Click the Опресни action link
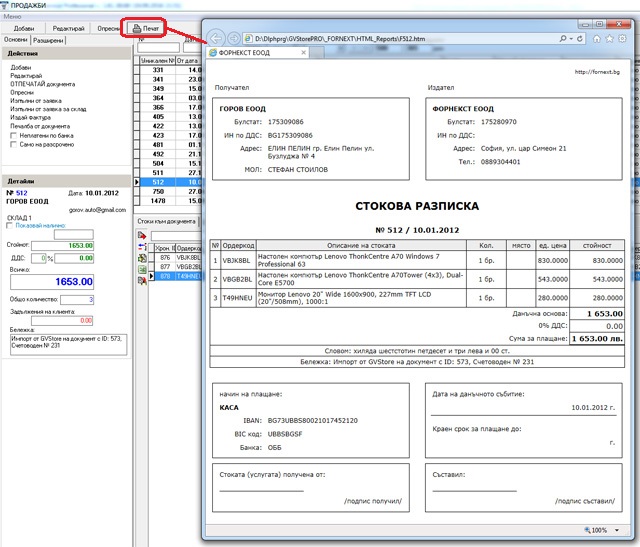 [22, 93]
